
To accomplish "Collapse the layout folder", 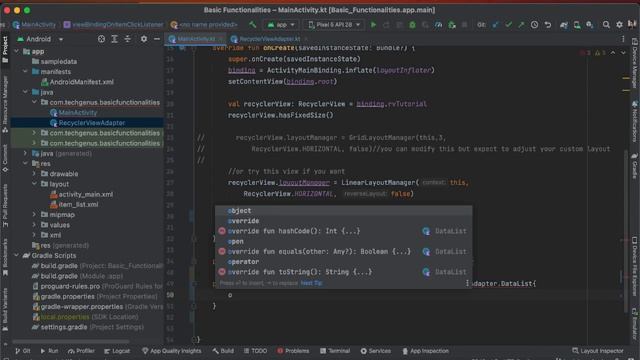I will (35, 184).
